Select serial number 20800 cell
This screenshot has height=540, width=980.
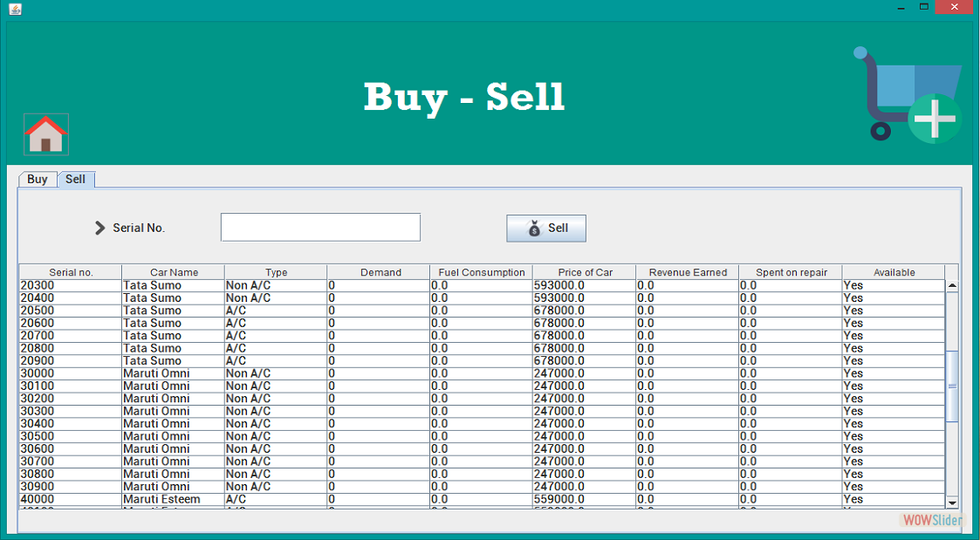pyautogui.click(x=71, y=348)
